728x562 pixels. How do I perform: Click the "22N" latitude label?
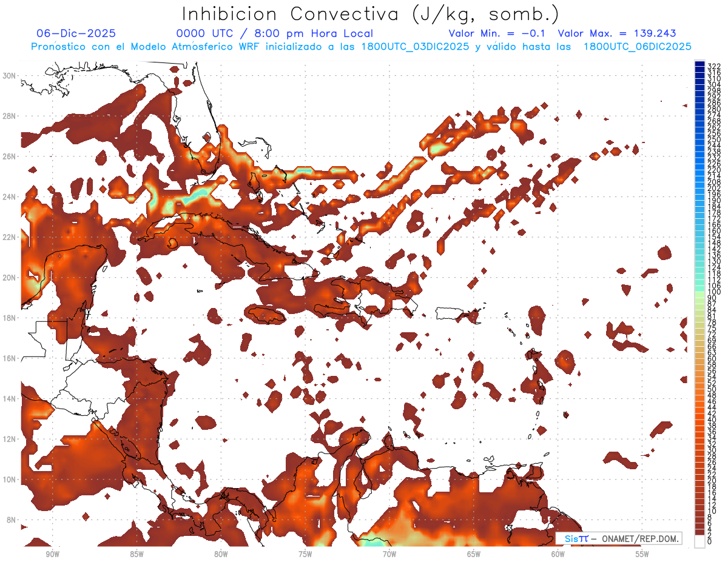click(10, 237)
